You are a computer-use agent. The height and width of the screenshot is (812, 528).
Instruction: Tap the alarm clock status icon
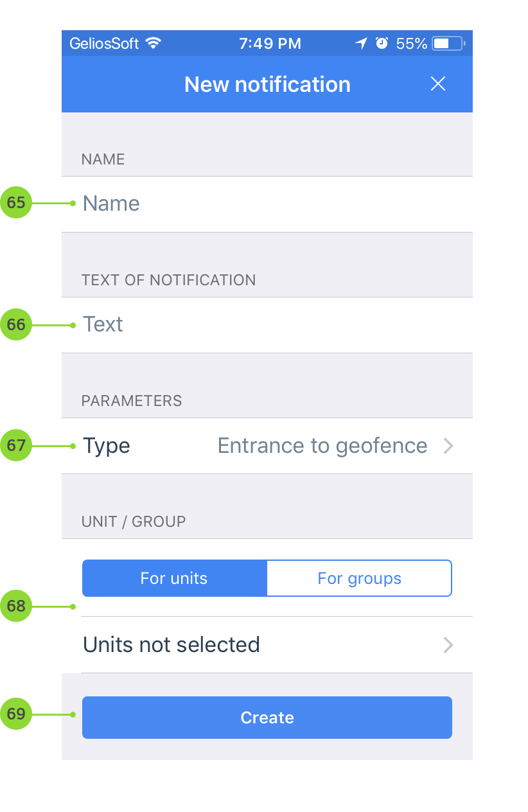[x=382, y=44]
